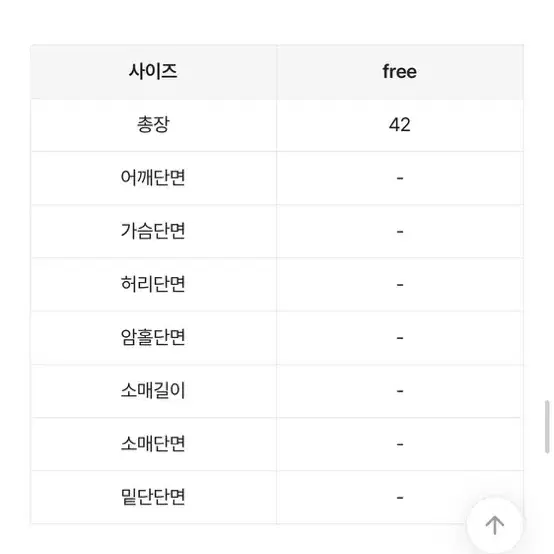
Task: Select the 가슴단면 row label
Action: [153, 231]
